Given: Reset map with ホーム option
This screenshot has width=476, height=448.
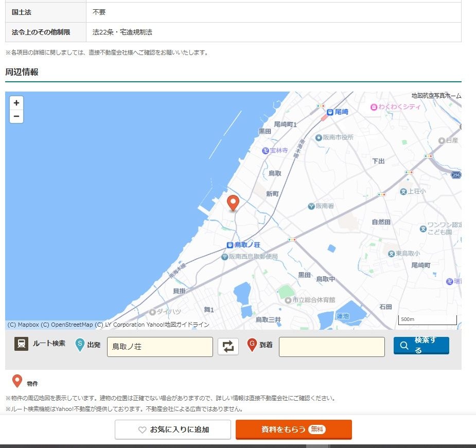Looking at the screenshot, I should coord(453,96).
